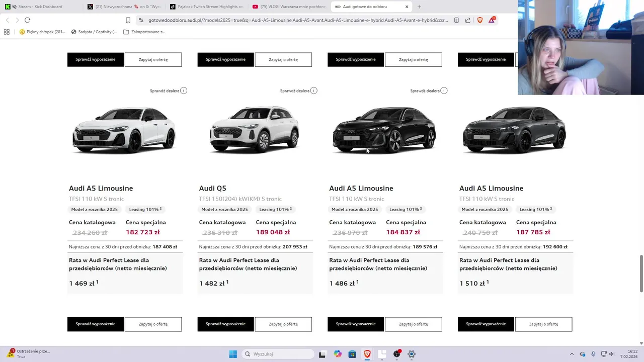644x362 pixels.
Task: Click Sprawdź wyposażenie below Audi Q5 card
Action: [x=226, y=324]
